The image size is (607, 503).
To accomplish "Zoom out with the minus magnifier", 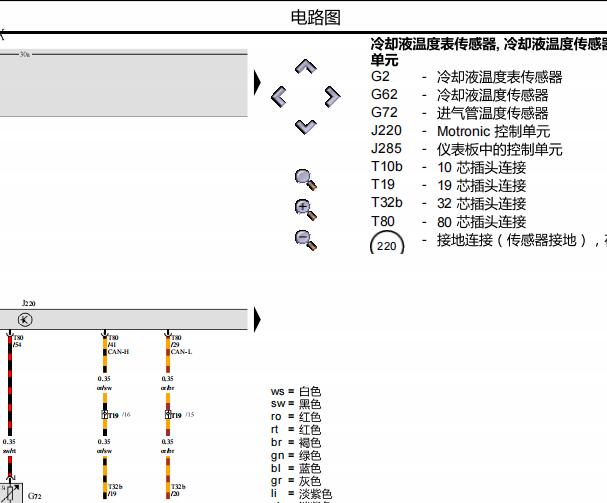I will (305, 240).
